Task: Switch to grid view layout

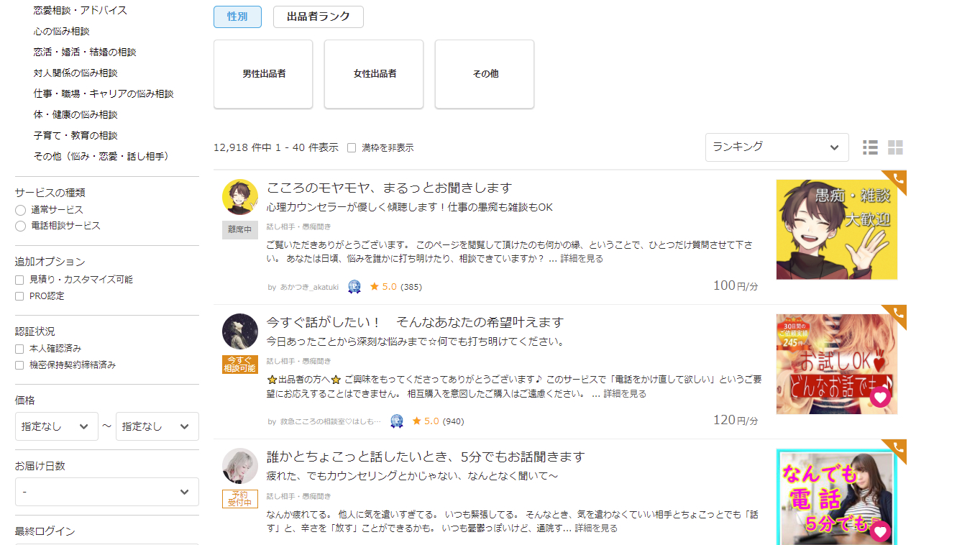Action: pos(895,147)
